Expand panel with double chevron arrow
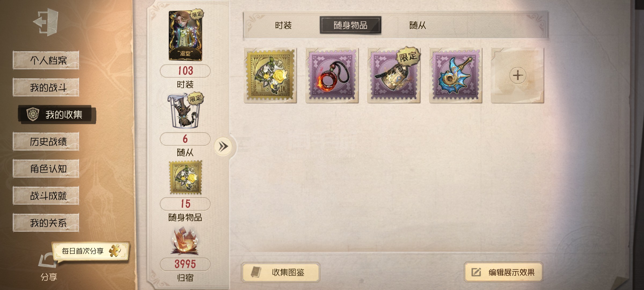 [223, 147]
